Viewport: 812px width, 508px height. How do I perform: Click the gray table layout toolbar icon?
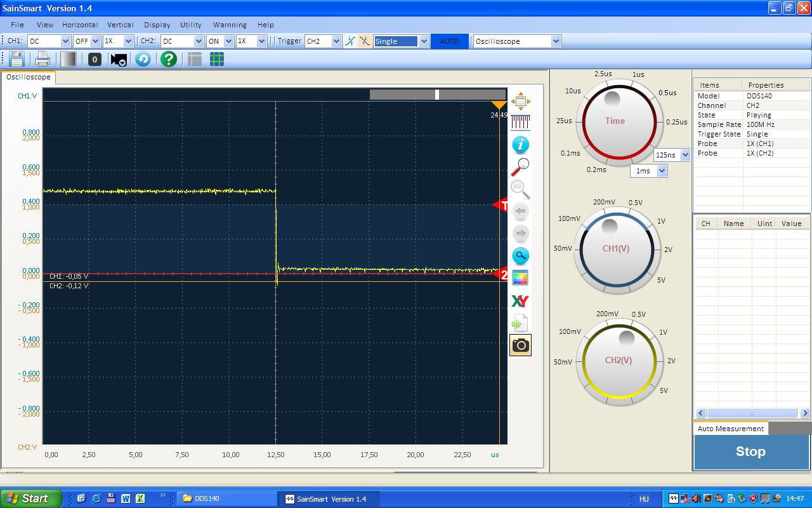195,59
